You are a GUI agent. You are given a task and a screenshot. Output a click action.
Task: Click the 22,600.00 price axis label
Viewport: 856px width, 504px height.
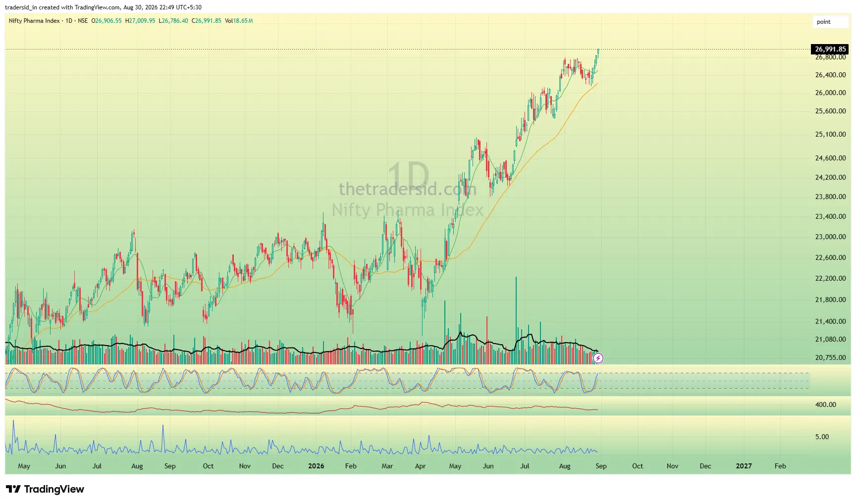coord(830,257)
